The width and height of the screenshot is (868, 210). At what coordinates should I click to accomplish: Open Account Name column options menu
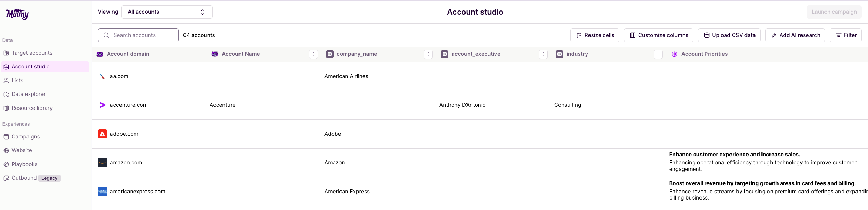pos(313,54)
